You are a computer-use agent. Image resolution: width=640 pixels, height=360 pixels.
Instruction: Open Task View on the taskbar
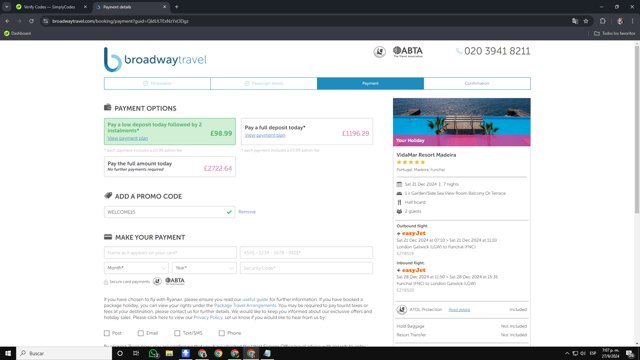(x=136, y=353)
